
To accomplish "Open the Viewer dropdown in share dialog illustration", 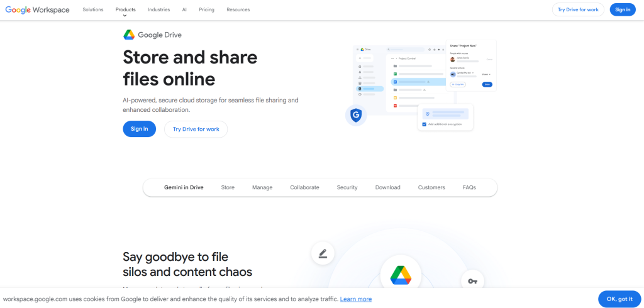I will (486, 74).
